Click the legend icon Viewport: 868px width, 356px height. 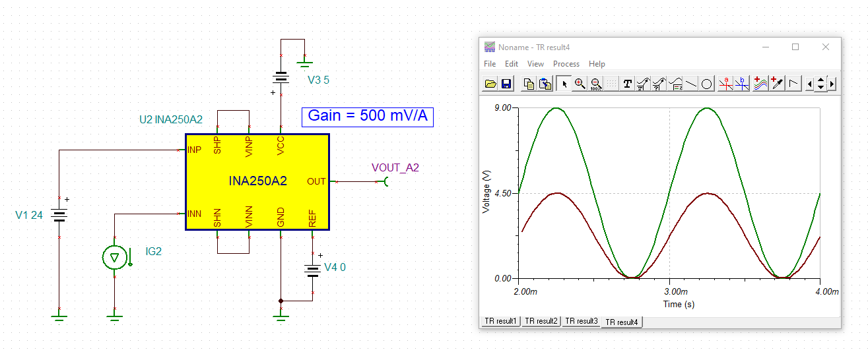click(x=675, y=84)
